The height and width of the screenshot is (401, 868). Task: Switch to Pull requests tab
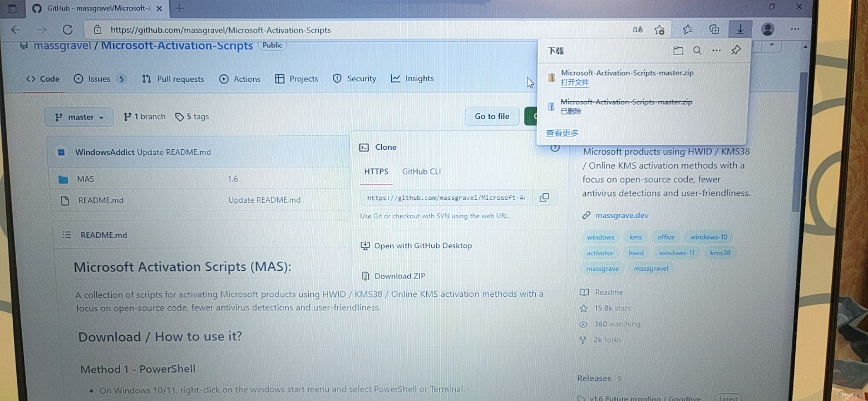(x=173, y=79)
